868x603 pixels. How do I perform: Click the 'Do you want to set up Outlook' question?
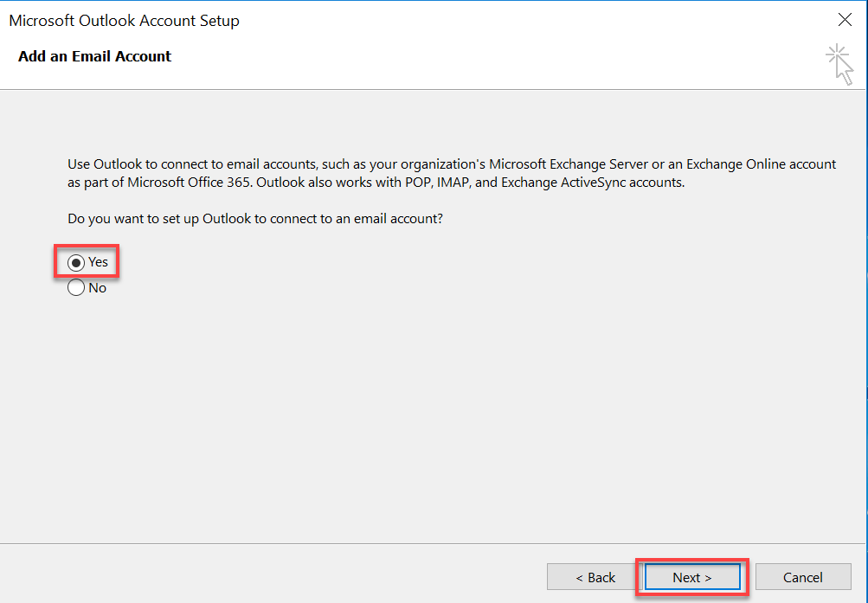(x=255, y=219)
